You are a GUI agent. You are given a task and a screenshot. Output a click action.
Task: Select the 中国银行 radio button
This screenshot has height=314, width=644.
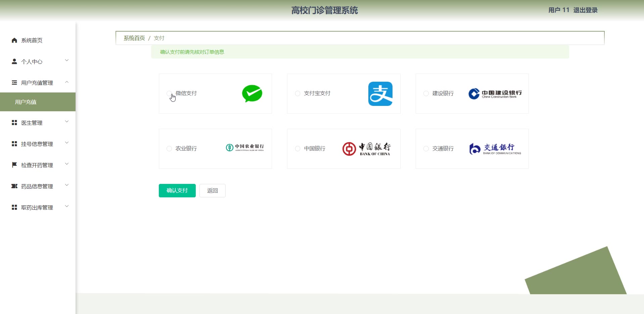[x=297, y=149]
